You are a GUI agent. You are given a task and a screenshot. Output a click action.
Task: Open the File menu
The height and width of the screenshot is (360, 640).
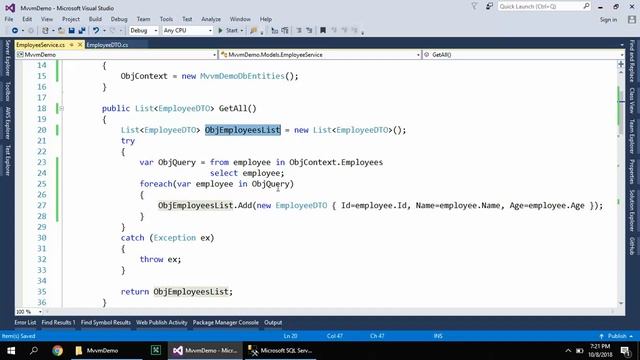pyautogui.click(x=9, y=19)
